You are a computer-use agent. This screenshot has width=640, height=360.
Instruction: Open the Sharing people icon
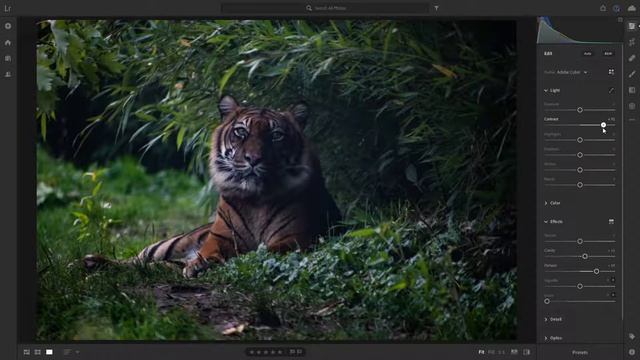coord(8,74)
